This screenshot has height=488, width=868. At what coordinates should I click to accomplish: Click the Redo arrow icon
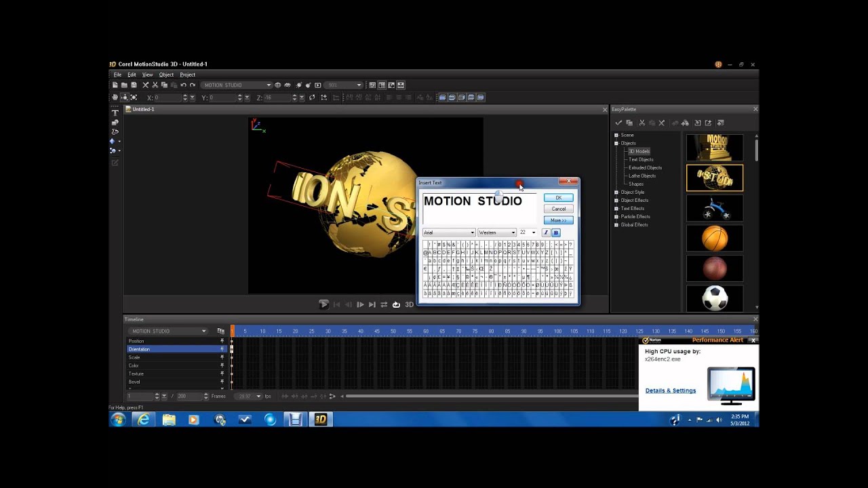coord(193,85)
